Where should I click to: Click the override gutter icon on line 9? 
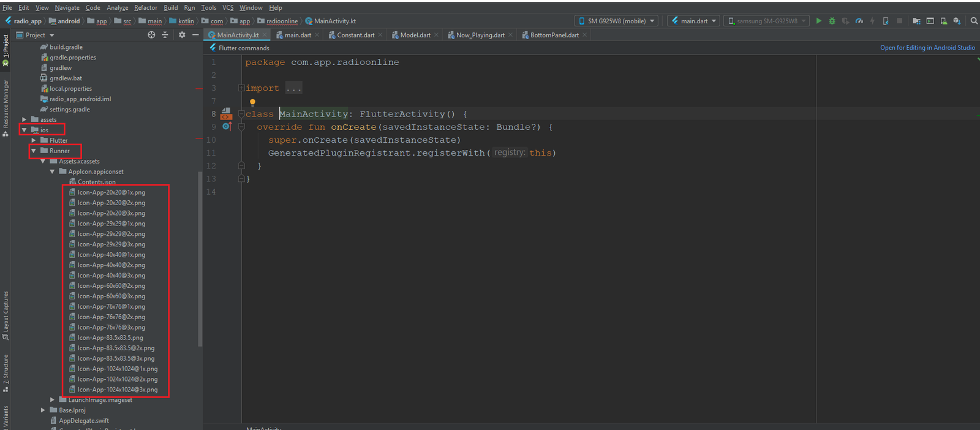click(227, 127)
